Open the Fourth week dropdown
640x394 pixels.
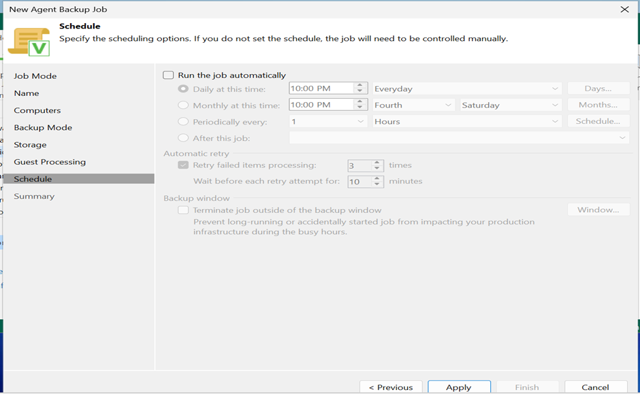pyautogui.click(x=413, y=105)
